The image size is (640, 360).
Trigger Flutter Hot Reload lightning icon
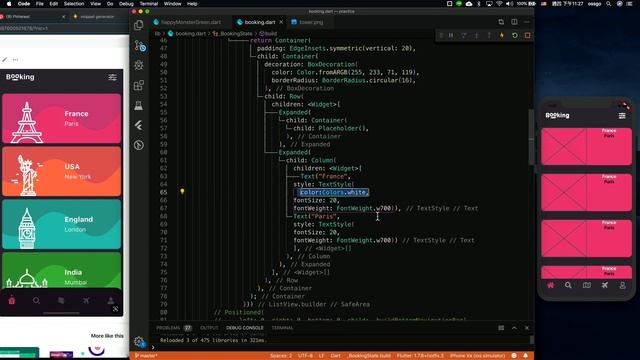502,36
